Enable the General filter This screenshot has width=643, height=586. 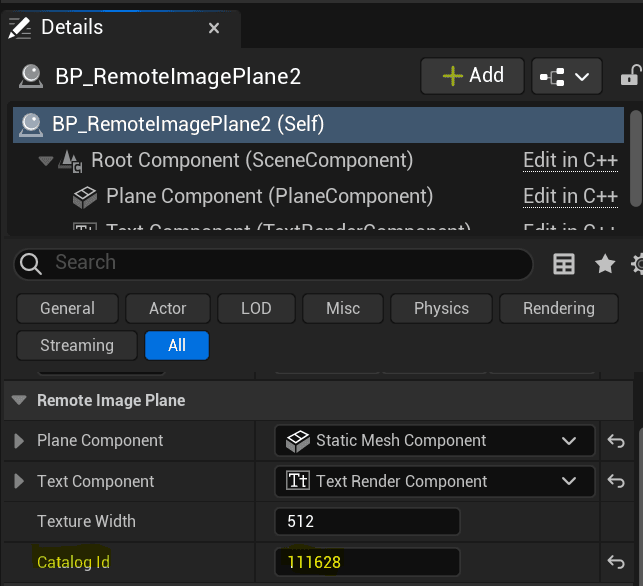coord(67,308)
